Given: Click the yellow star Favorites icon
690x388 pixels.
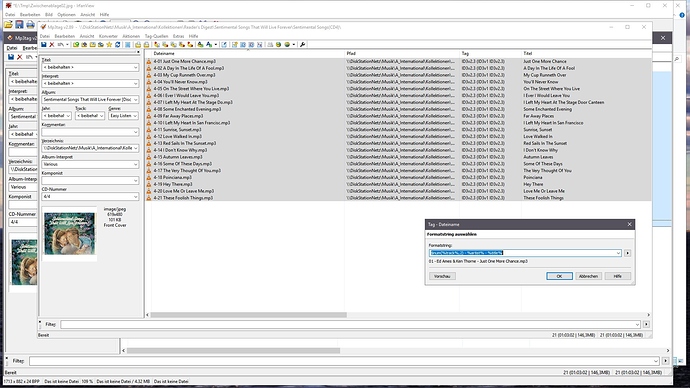Looking at the screenshot, I should click(x=109, y=44).
